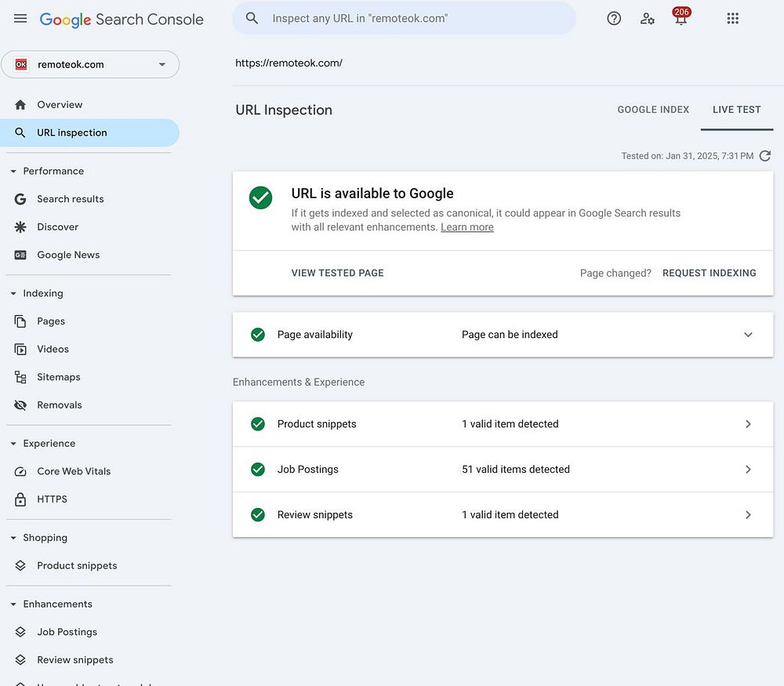The height and width of the screenshot is (686, 784).
Task: Open the Removals page in sidebar
Action: [60, 405]
